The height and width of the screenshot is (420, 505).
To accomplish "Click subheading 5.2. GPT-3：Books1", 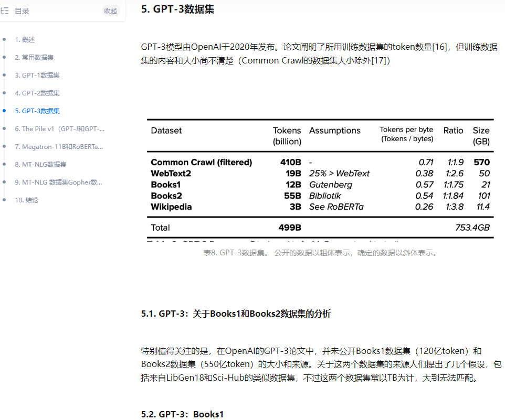I will [x=182, y=414].
